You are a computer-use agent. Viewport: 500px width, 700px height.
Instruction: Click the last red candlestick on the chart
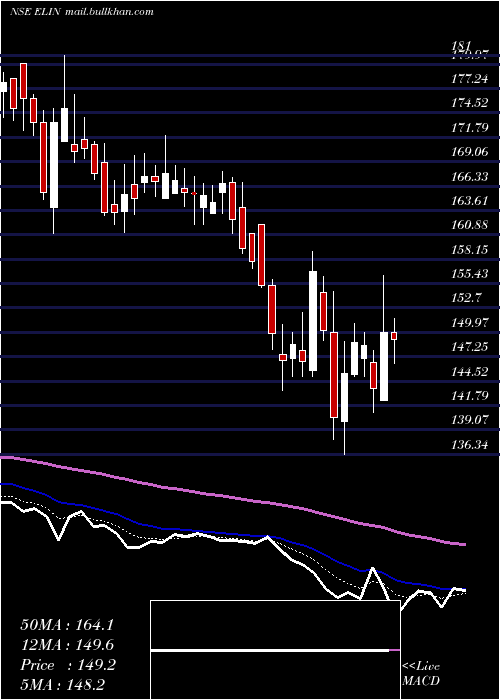click(x=394, y=336)
